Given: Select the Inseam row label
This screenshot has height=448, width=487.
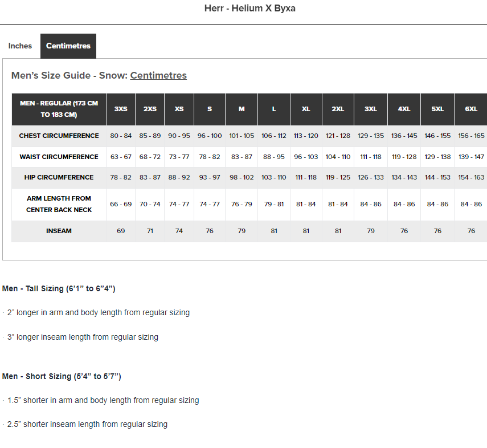Looking at the screenshot, I should (59, 231).
